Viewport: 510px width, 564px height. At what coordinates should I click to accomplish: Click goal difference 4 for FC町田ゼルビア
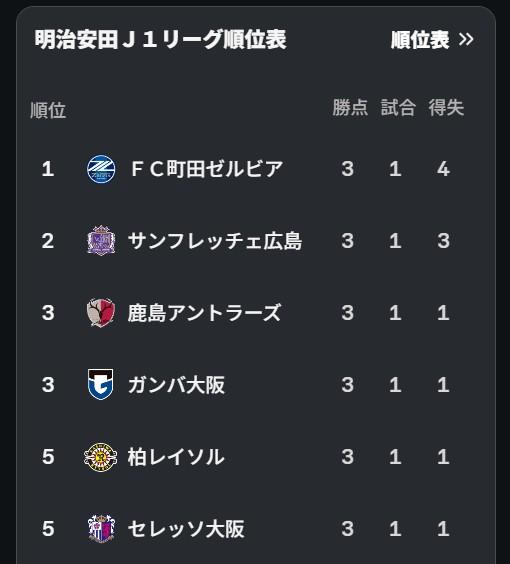pos(443,169)
